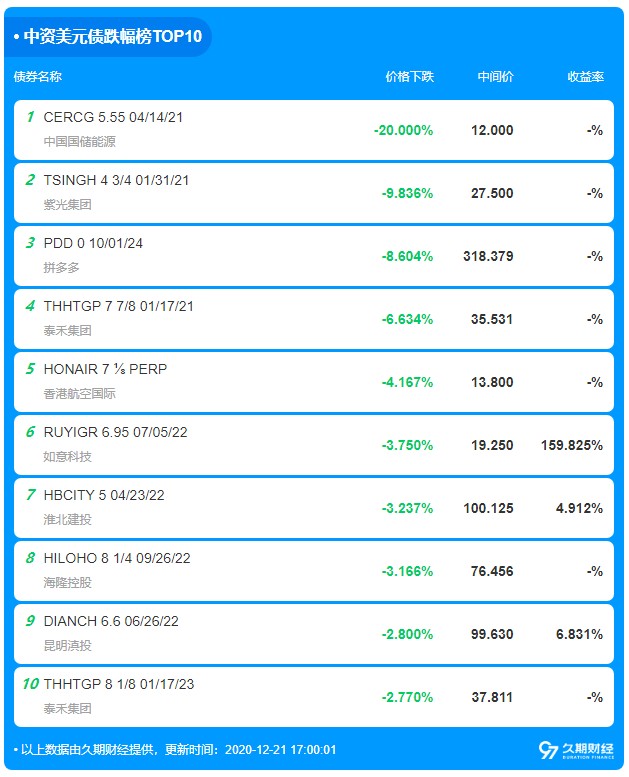This screenshot has width=629, height=777.
Task: Select HILOHO 8 1/4 09/26/22 bond
Action: click(x=118, y=558)
